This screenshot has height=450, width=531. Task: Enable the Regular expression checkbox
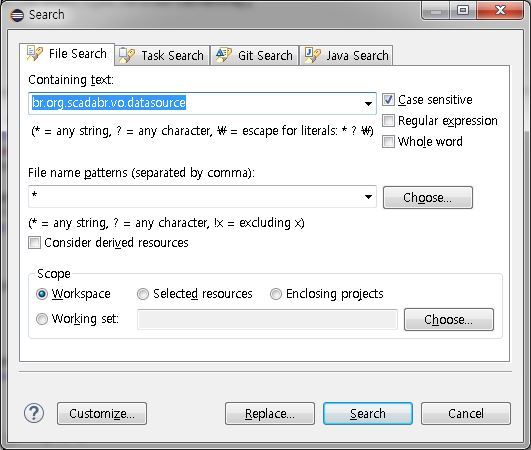point(388,121)
